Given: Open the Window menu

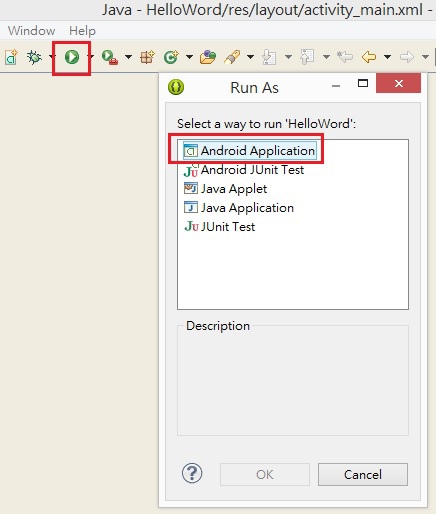Looking at the screenshot, I should [x=32, y=31].
